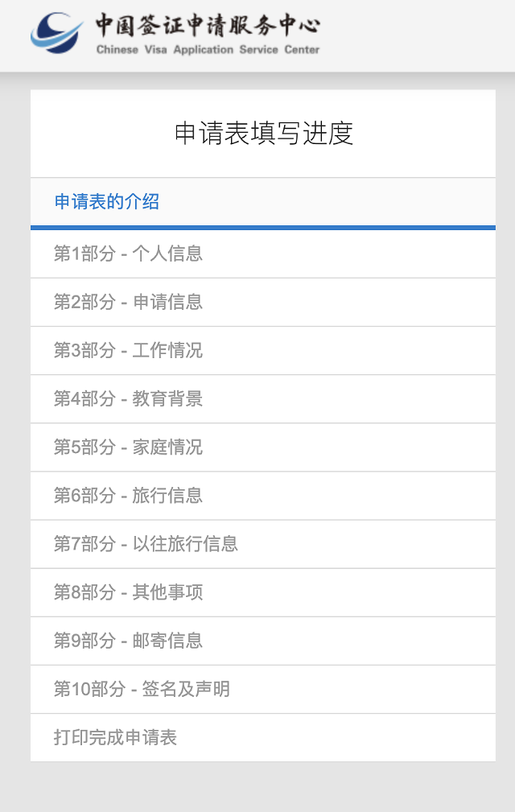Click the 申请表填写进度 heading
515x812 pixels.
[x=263, y=134]
